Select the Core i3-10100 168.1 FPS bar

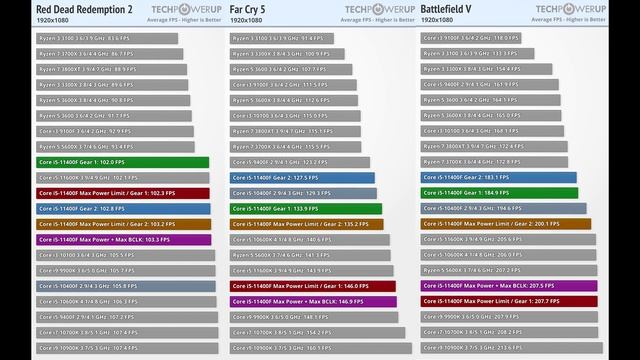[492, 131]
